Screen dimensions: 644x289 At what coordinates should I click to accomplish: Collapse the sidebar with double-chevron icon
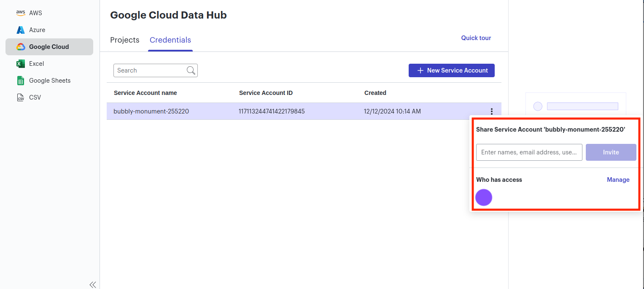coord(93,284)
